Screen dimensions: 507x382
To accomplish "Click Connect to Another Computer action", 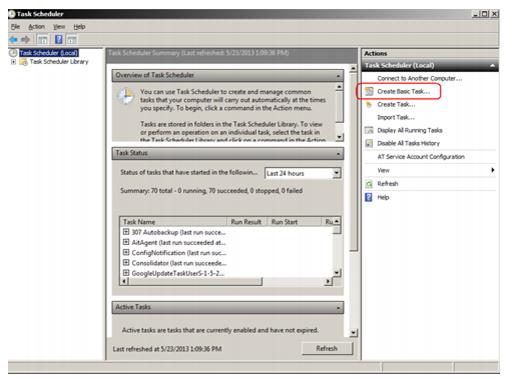I will [419, 78].
